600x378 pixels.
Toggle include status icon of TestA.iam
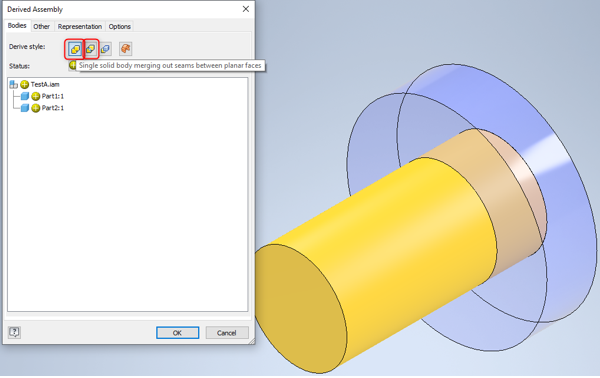tap(24, 84)
